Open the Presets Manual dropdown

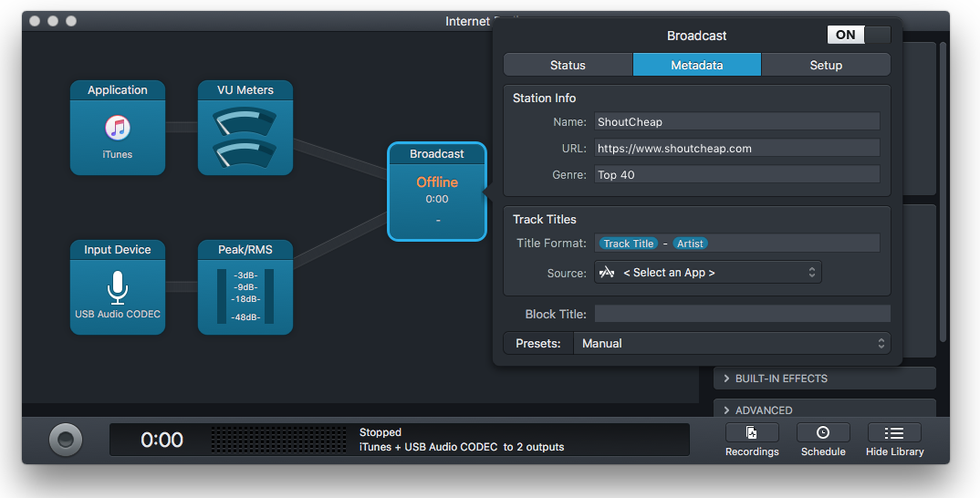tap(731, 343)
